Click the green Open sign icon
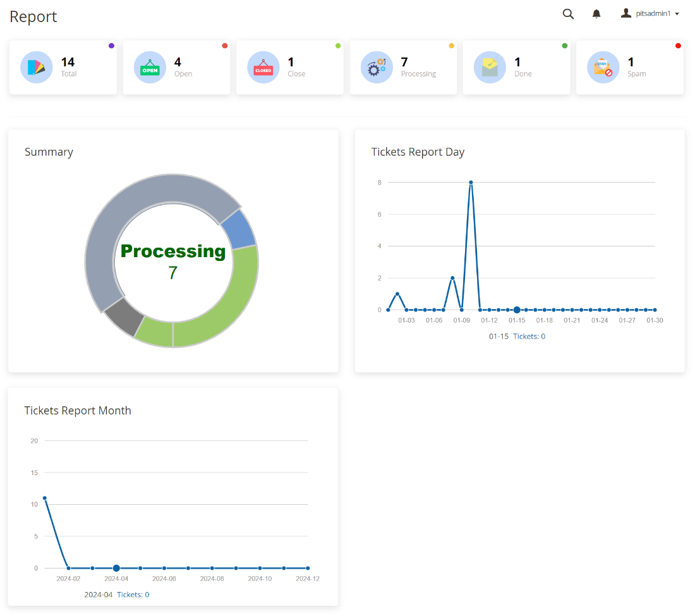The image size is (695, 616). 150,68
